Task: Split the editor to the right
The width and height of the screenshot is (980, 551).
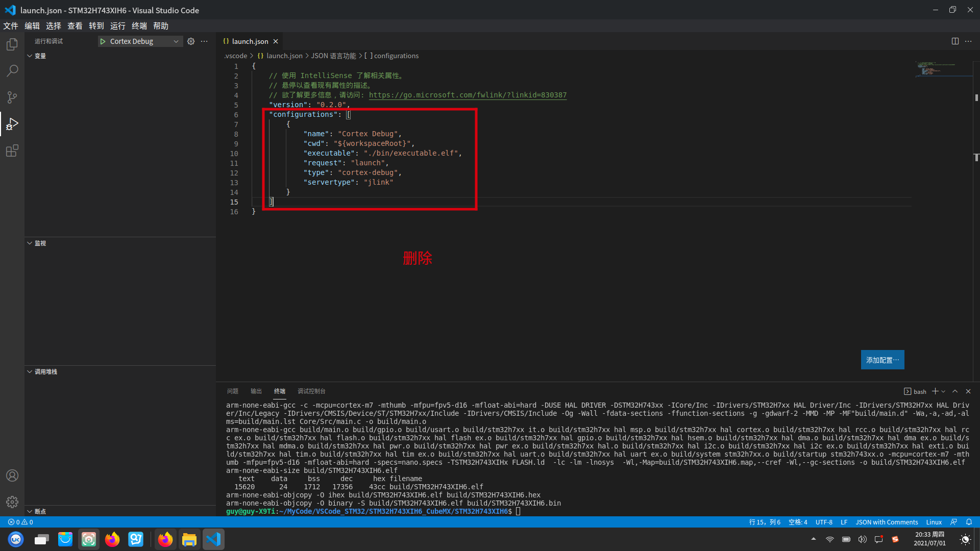Action: [955, 41]
